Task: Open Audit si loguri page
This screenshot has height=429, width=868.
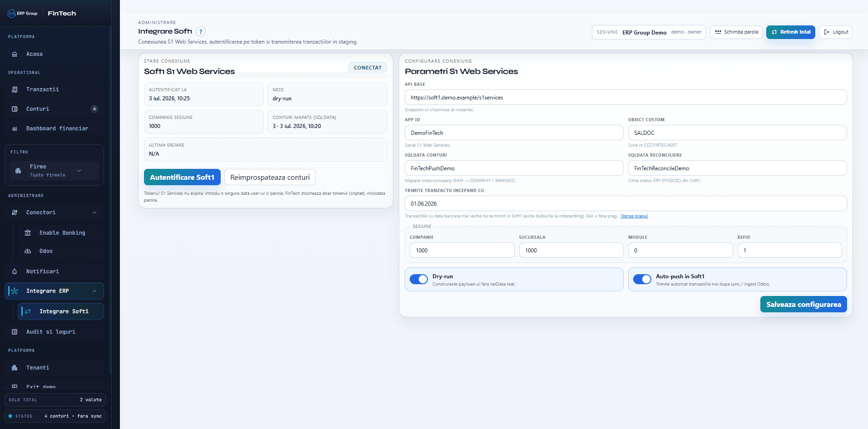Action: coord(55,332)
